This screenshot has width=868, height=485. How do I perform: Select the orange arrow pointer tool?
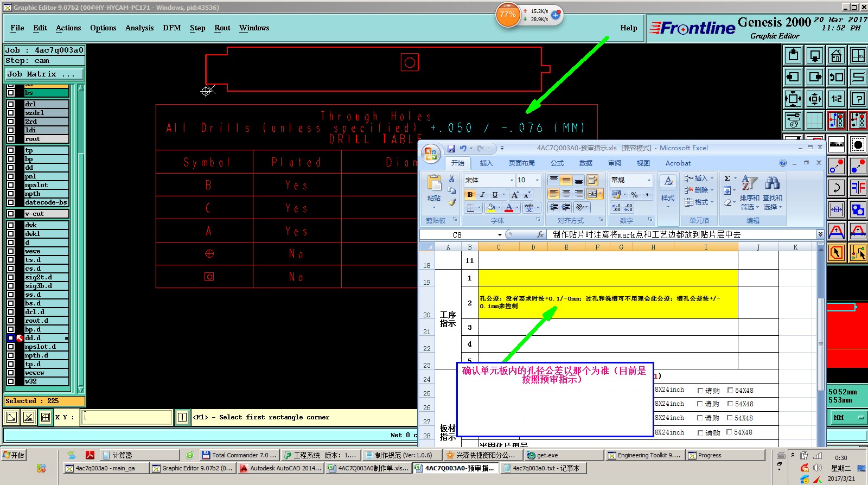[x=837, y=253]
